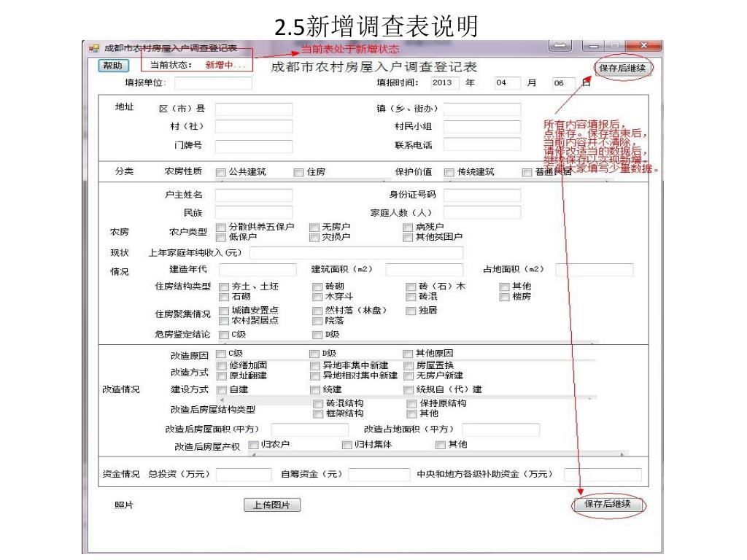The width and height of the screenshot is (747, 560).
Task: Focus the 户主姓名 input field
Action: (x=253, y=195)
